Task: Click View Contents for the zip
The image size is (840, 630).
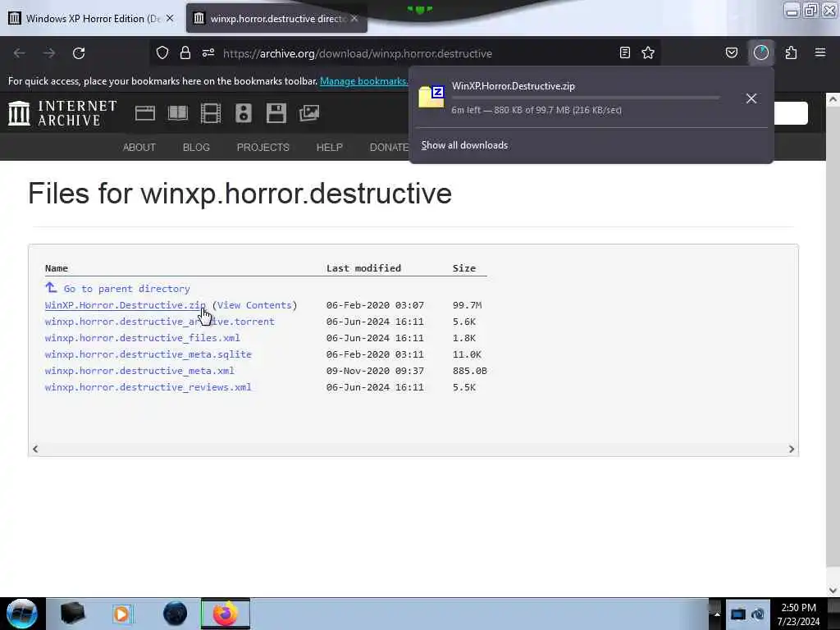Action: click(254, 305)
